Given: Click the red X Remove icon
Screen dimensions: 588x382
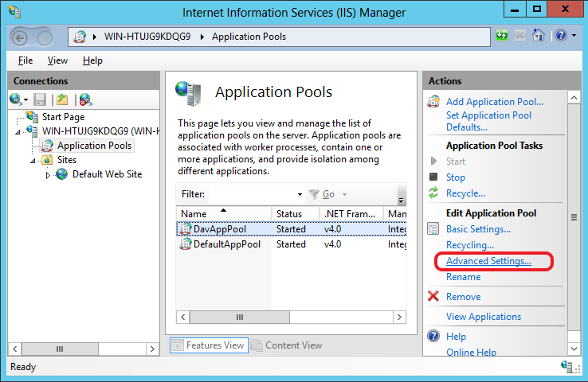Looking at the screenshot, I should (433, 296).
